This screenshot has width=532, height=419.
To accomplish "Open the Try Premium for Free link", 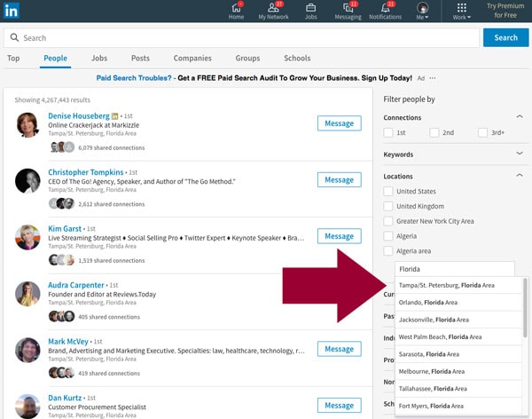I will 505,11.
